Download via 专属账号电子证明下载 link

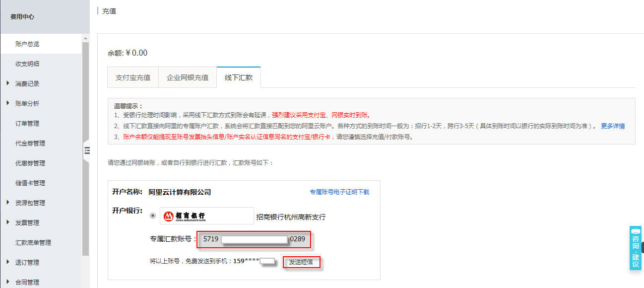(339, 192)
